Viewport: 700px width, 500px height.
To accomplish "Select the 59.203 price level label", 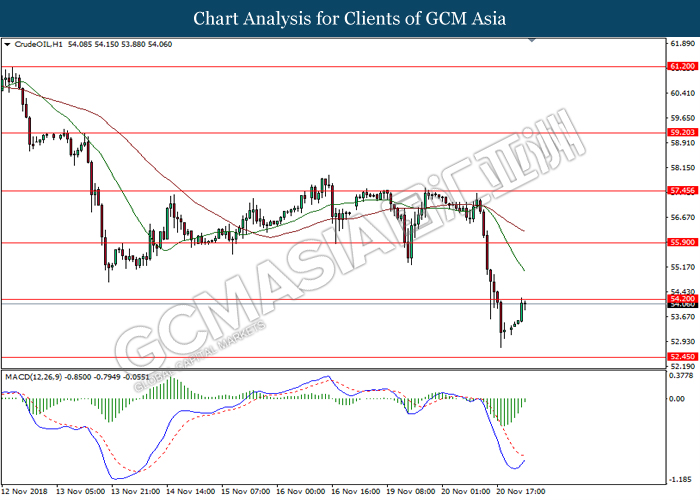I will tap(682, 132).
